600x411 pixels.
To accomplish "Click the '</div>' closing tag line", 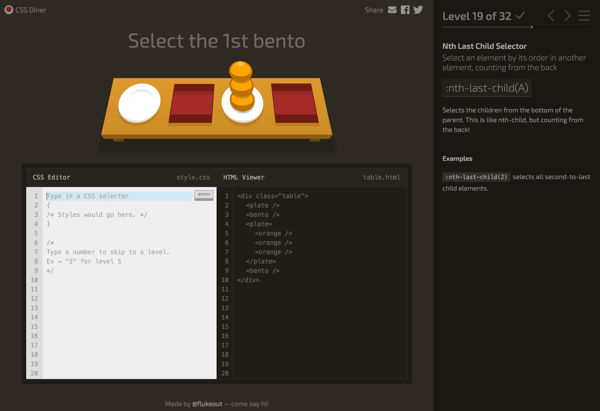I will click(x=248, y=280).
